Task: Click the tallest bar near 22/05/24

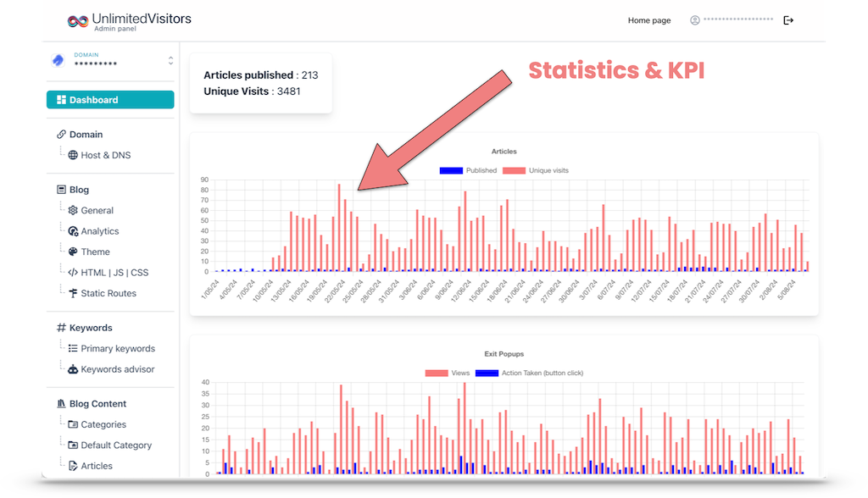Action: coord(339,228)
